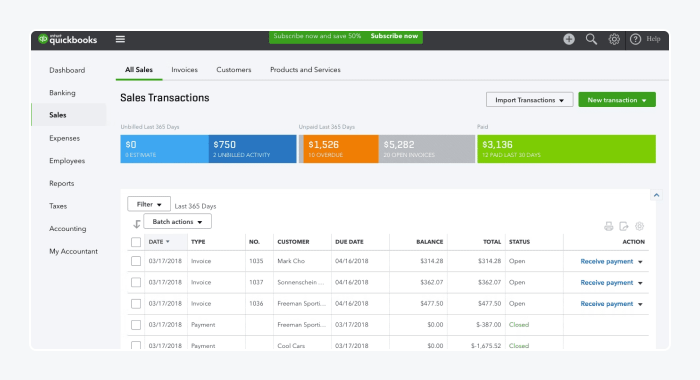Viewport: 700px width, 380px height.
Task: Select the gray $5,282 Open Invoices segment
Action: [x=427, y=149]
